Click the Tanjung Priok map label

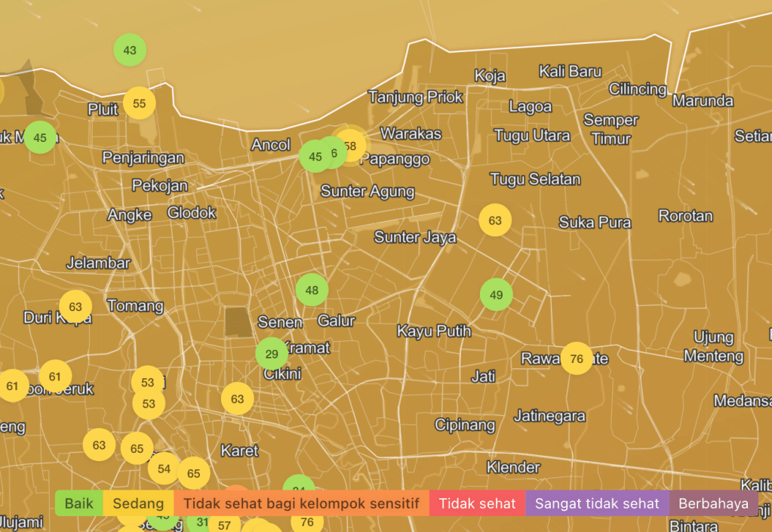pos(415,97)
